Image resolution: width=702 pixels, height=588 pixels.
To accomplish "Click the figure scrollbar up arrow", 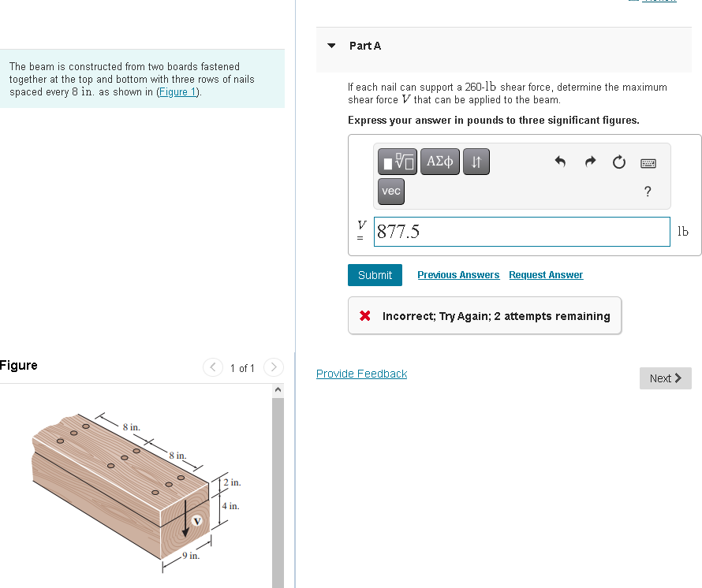I will [x=278, y=388].
